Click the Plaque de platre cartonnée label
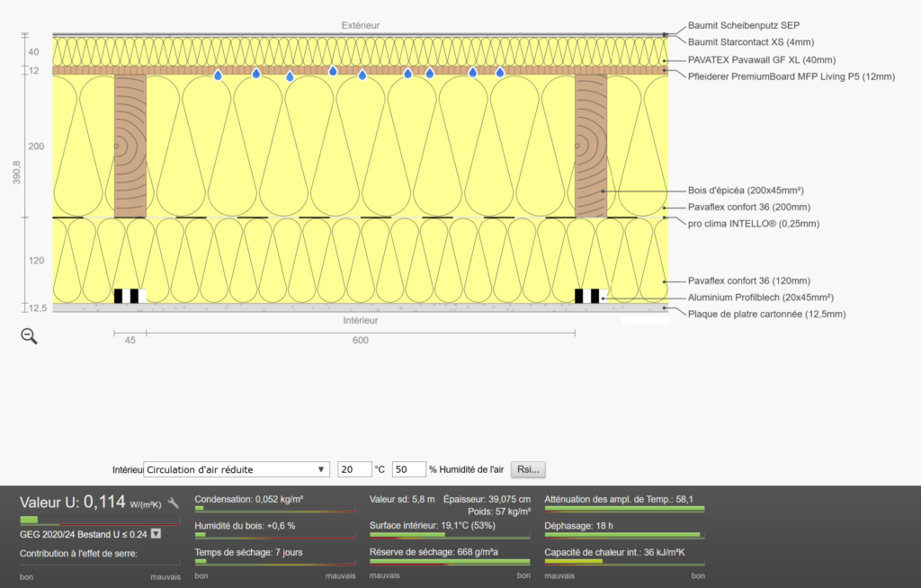921x588 pixels. click(766, 314)
